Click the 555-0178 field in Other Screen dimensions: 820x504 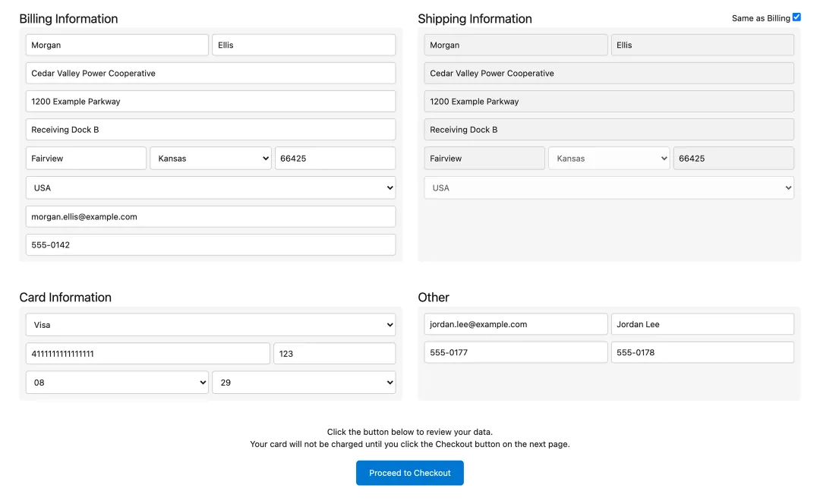[x=703, y=352]
